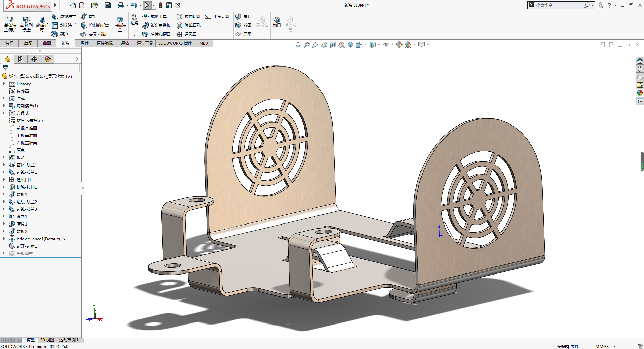Image resolution: width=644 pixels, height=349 pixels.
Task: Open the PropertyManager panel tab icon
Action: click(x=21, y=59)
